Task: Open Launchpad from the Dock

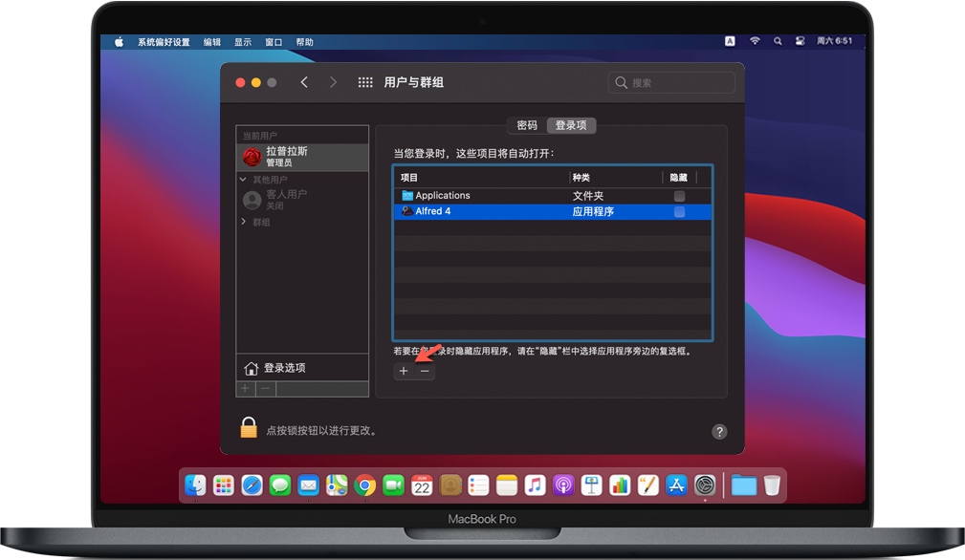Action: click(223, 485)
